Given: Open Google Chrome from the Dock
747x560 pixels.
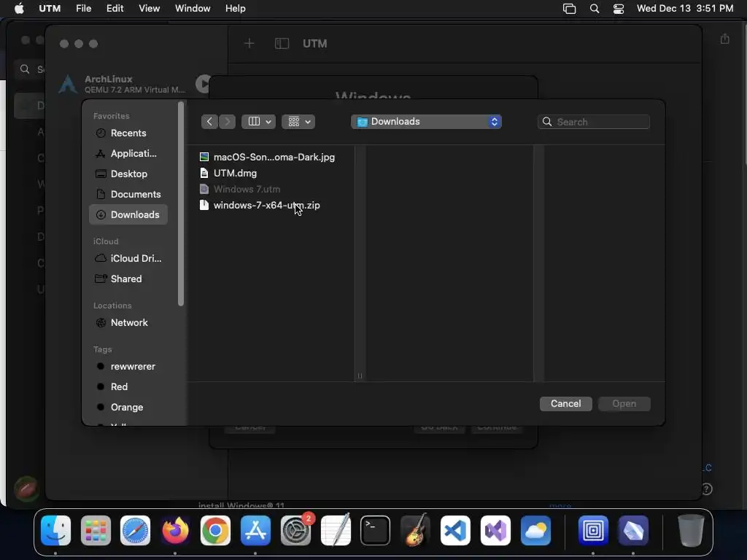Looking at the screenshot, I should 215,531.
